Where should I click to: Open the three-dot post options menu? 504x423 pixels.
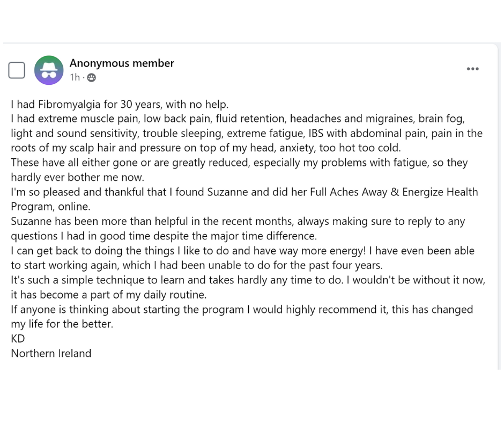tap(472, 69)
